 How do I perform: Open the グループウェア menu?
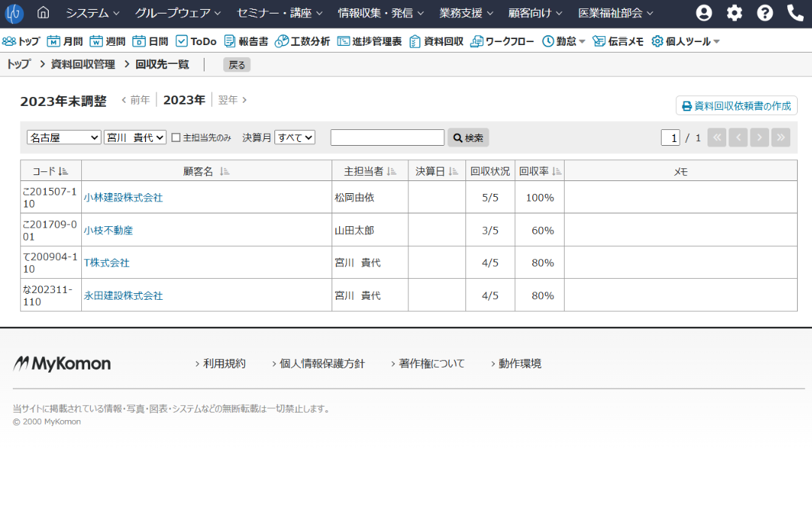click(178, 13)
